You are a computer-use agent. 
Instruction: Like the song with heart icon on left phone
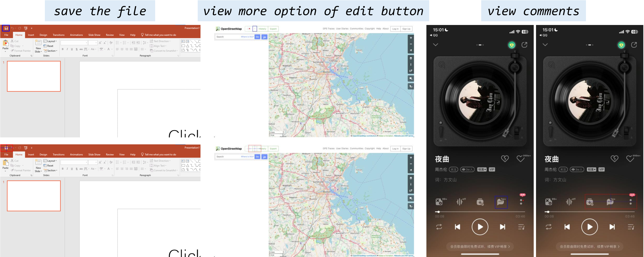tap(521, 158)
